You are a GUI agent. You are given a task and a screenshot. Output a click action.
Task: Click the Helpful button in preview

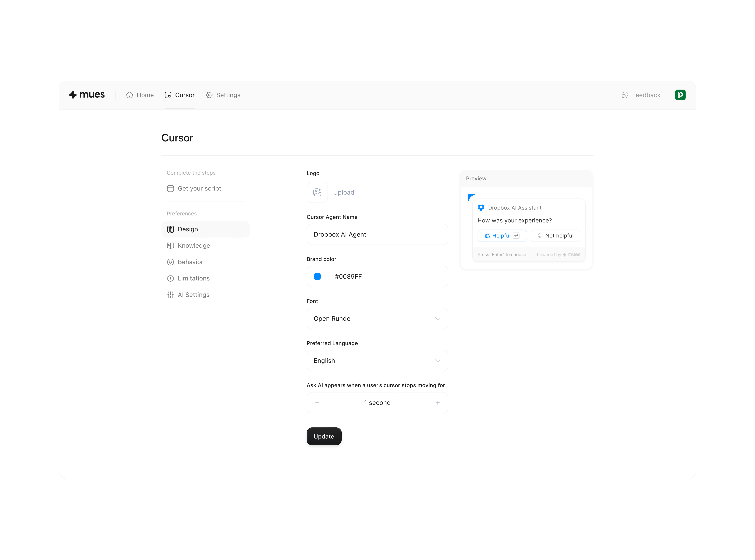pyautogui.click(x=502, y=236)
